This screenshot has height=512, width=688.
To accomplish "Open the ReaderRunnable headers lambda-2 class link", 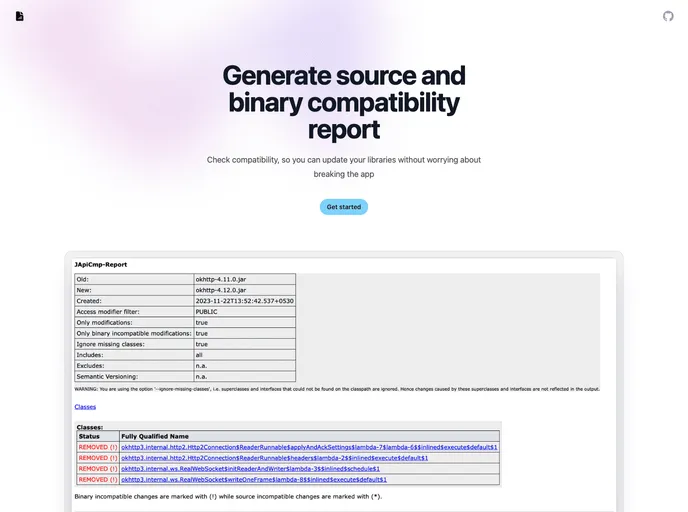I will pyautogui.click(x=274, y=458).
